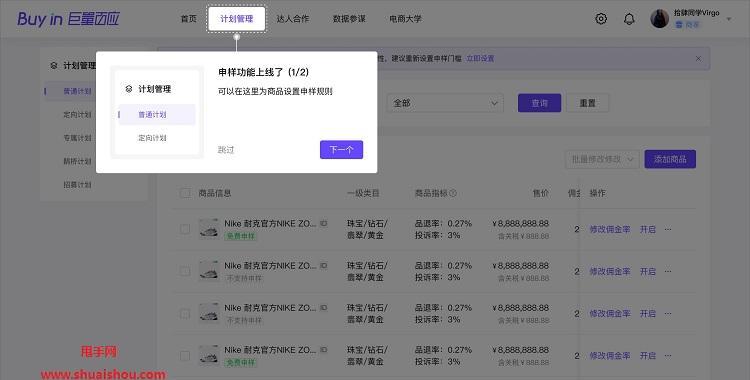
Task: Click 跳过 to skip the tutorial
Action: coord(226,150)
